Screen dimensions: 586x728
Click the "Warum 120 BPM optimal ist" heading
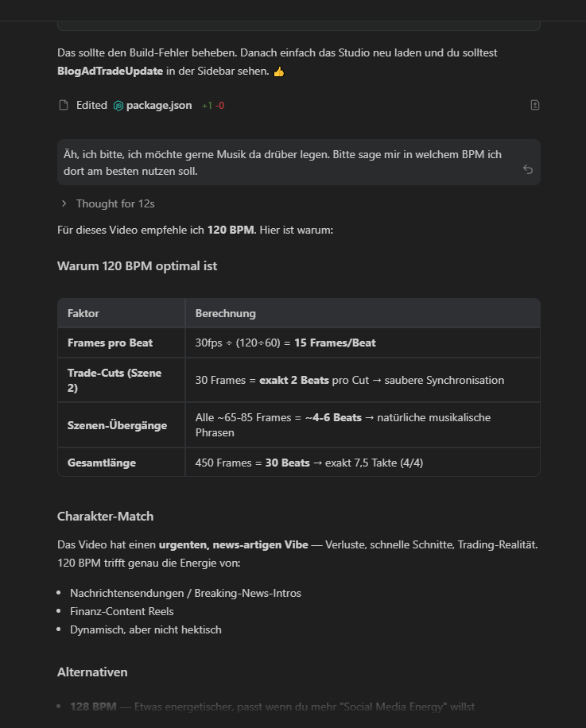137,265
